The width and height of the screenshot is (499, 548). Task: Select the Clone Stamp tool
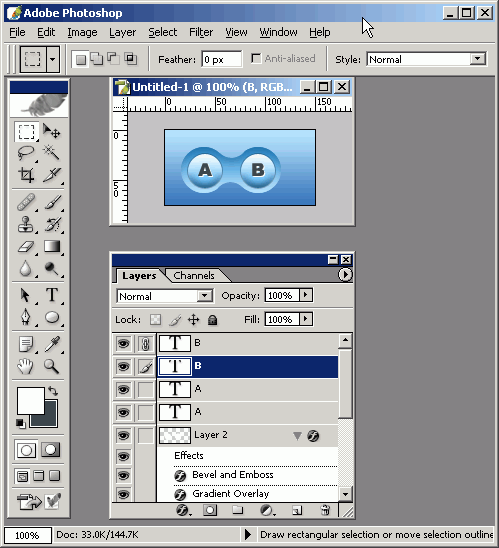coord(26,224)
